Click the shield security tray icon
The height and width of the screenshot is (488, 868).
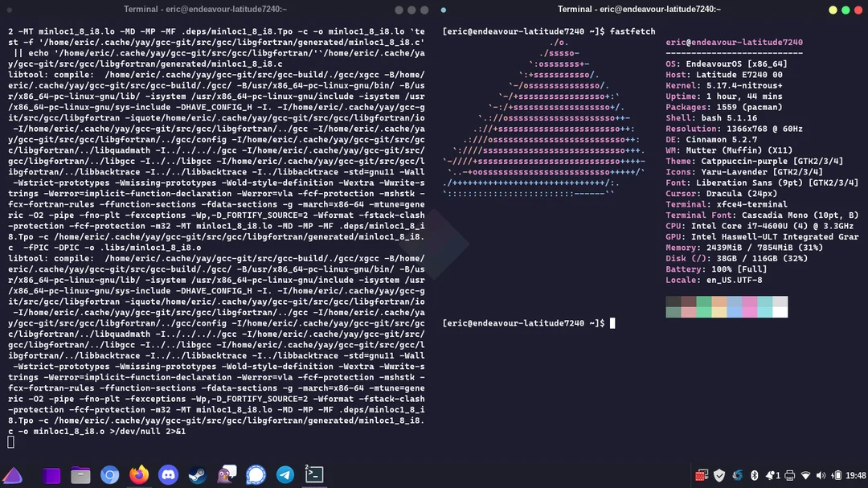[719, 474]
